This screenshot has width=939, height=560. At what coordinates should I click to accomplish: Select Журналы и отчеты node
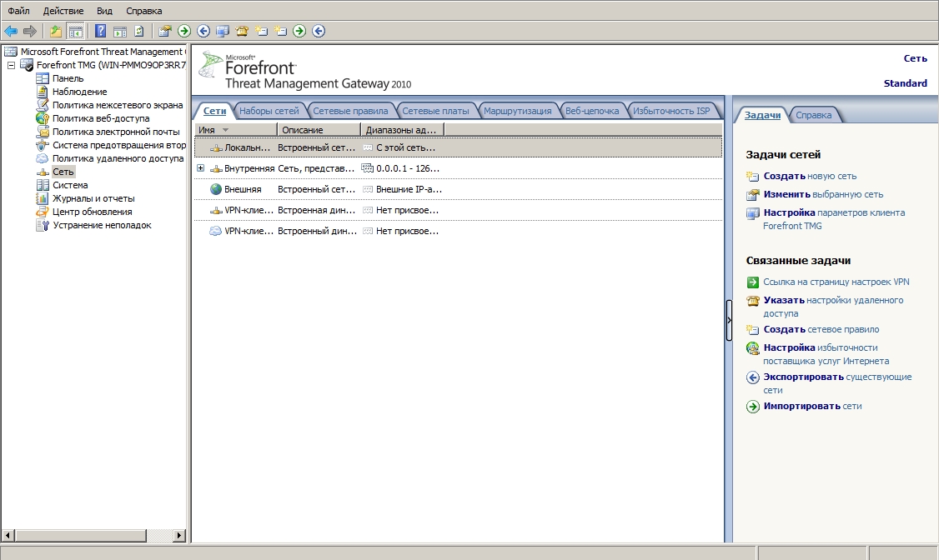[x=93, y=198]
